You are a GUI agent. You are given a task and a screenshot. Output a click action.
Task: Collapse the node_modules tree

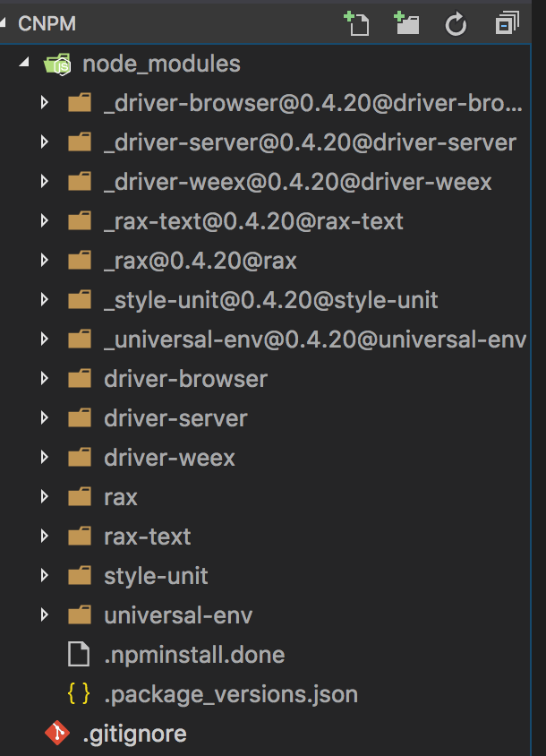tap(23, 63)
